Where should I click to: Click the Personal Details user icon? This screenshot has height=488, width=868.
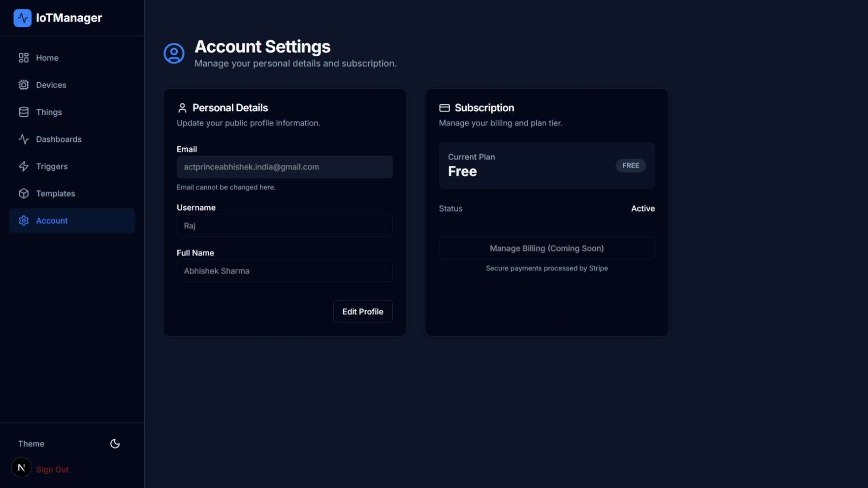tap(182, 107)
